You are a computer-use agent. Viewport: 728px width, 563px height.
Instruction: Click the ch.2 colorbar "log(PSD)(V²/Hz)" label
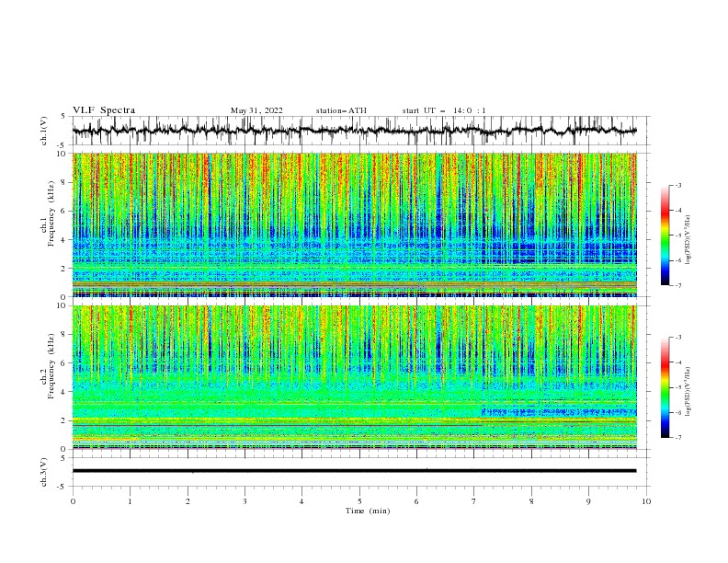click(688, 392)
